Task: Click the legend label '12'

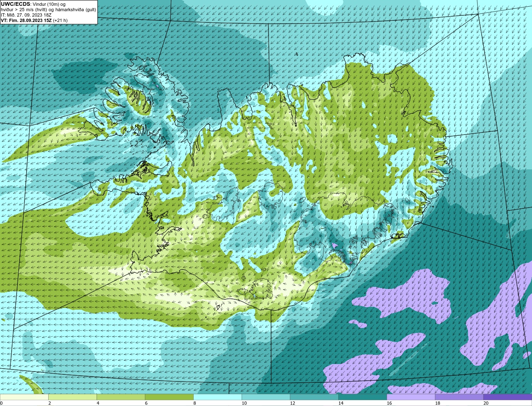Action: pyautogui.click(x=292, y=403)
